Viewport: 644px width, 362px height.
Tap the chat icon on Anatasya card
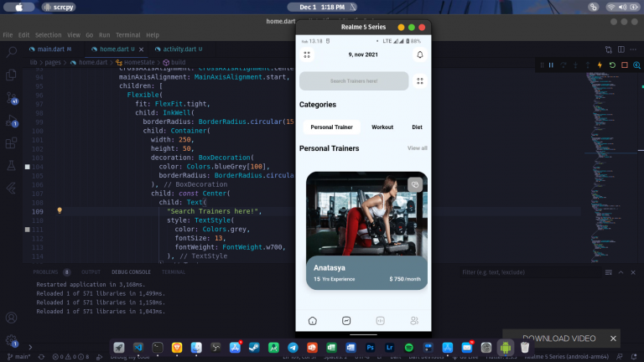click(x=415, y=184)
